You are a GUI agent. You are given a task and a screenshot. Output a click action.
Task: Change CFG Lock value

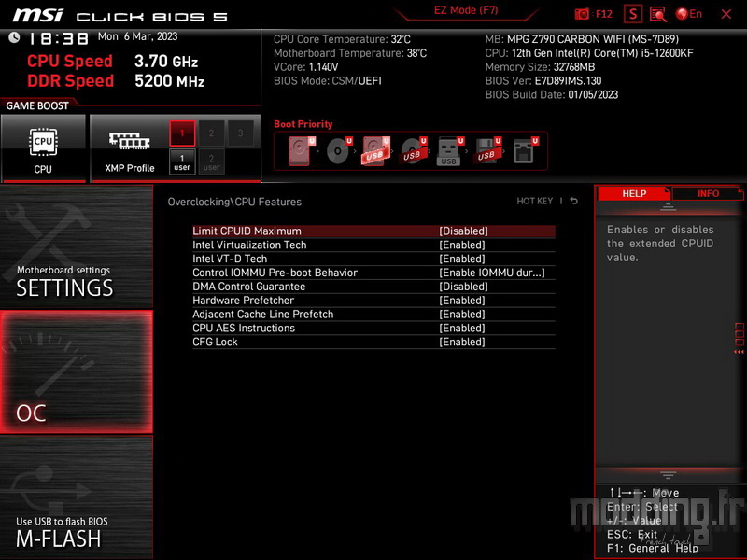[x=461, y=342]
